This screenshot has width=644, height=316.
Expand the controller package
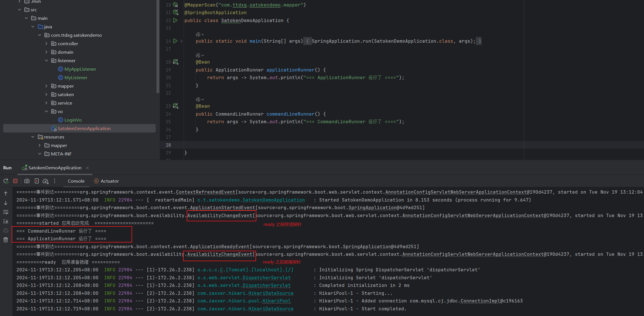click(46, 44)
